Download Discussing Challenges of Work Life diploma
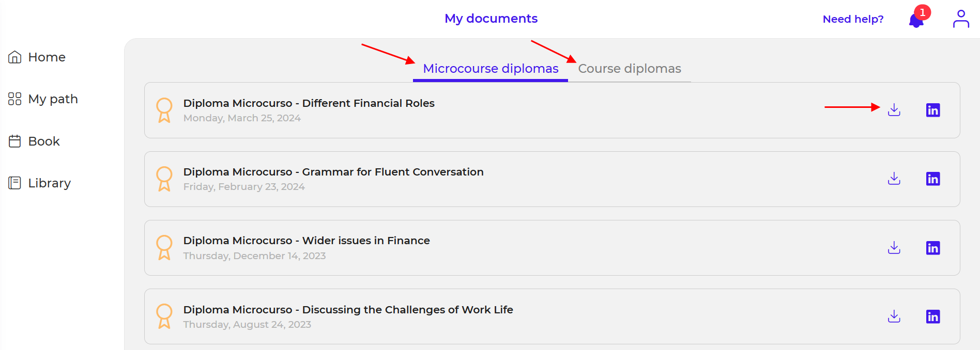Viewport: 980px width, 350px height. click(x=894, y=316)
